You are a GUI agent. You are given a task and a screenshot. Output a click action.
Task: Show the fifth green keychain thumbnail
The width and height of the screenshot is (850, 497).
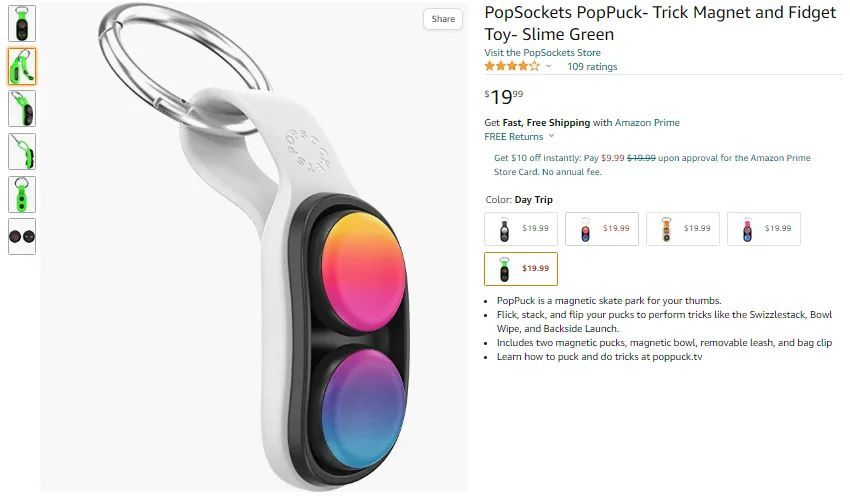click(22, 194)
